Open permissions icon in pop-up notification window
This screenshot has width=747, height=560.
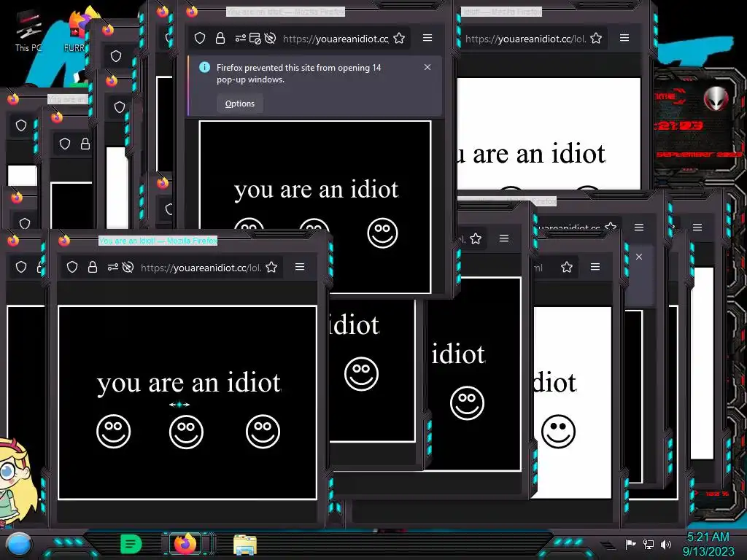click(240, 38)
